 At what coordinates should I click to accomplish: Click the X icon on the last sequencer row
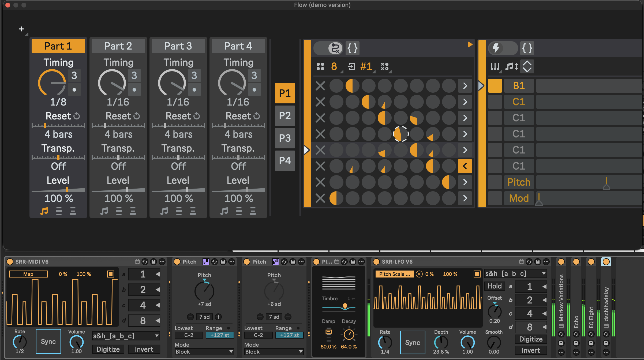[320, 198]
